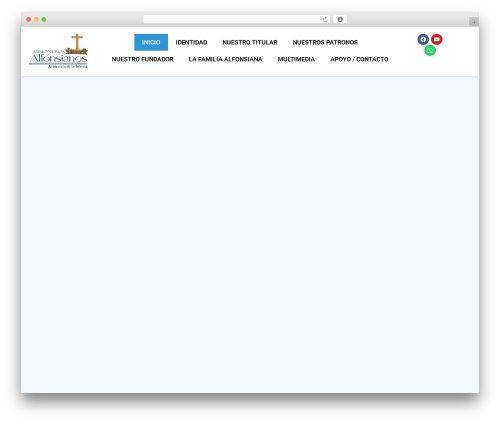Open the WhatsApp social icon
This screenshot has width=500, height=423.
coord(430,50)
